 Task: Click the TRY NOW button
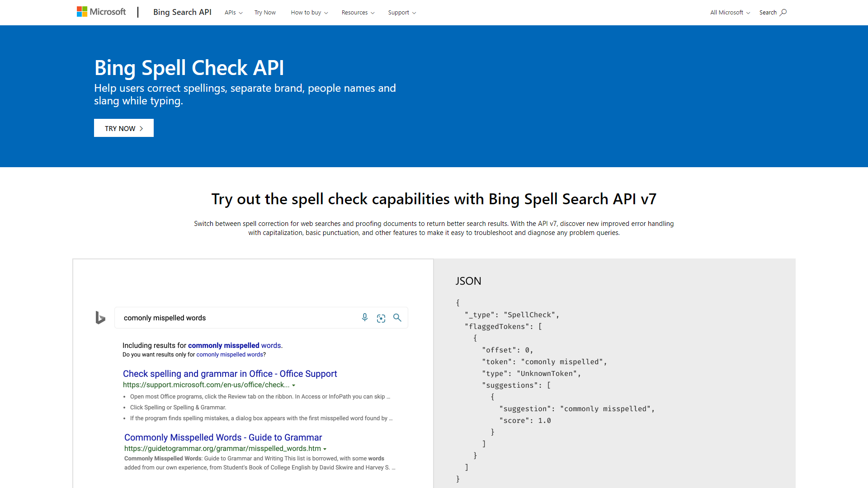point(123,127)
